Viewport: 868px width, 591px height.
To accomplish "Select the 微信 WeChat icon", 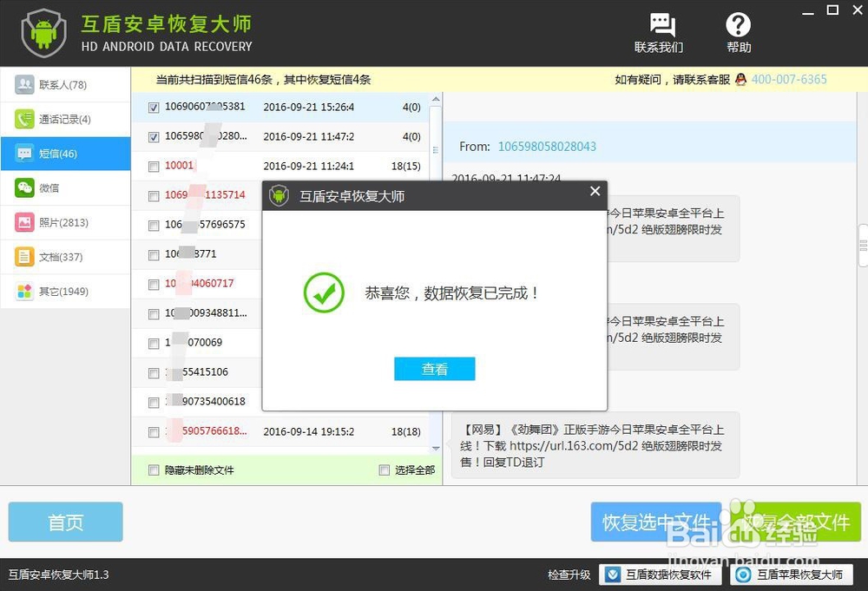I will pos(24,187).
